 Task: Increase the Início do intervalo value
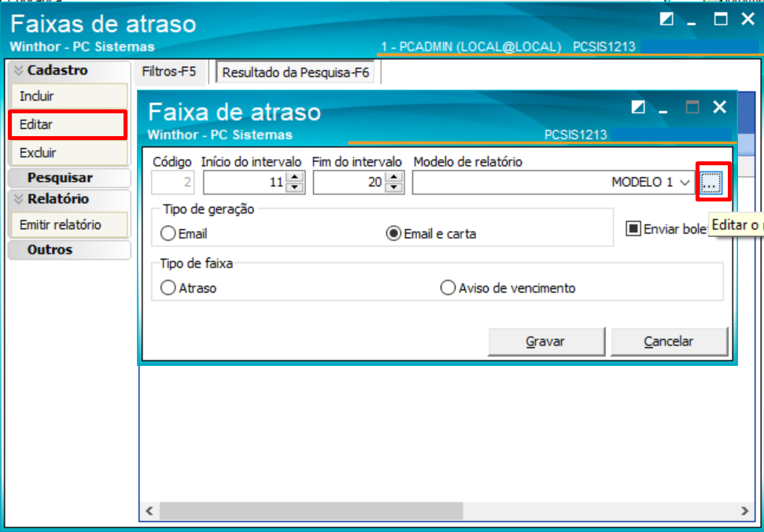pos(295,177)
